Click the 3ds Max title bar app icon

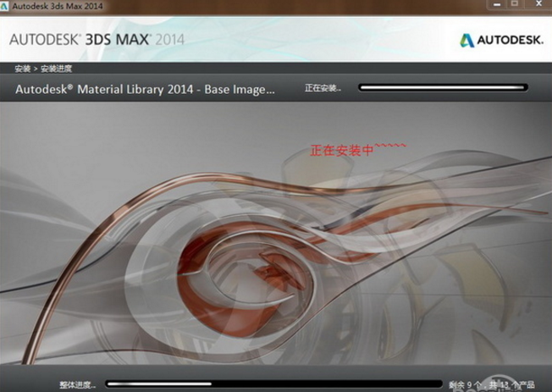coord(4,6)
